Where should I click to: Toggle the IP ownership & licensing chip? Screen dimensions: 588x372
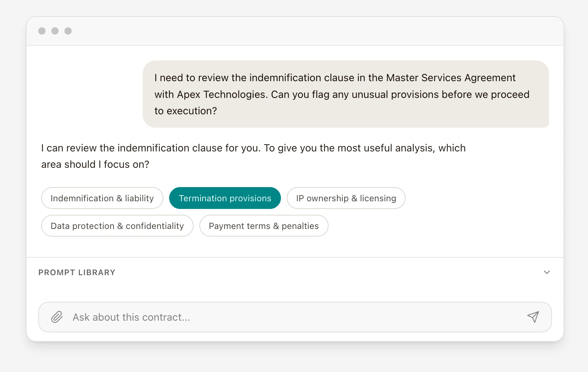coord(346,198)
